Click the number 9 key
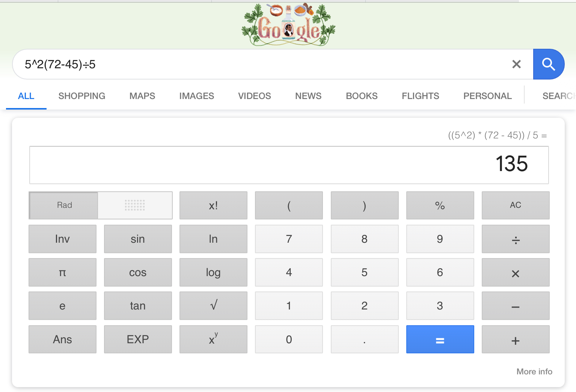Viewport: 576px width, 392px height. 440,239
